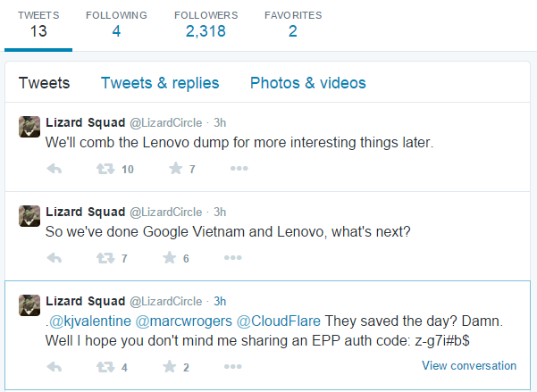Reply to the Google Vietnam tweet
This screenshot has width=537, height=392.
(54, 258)
